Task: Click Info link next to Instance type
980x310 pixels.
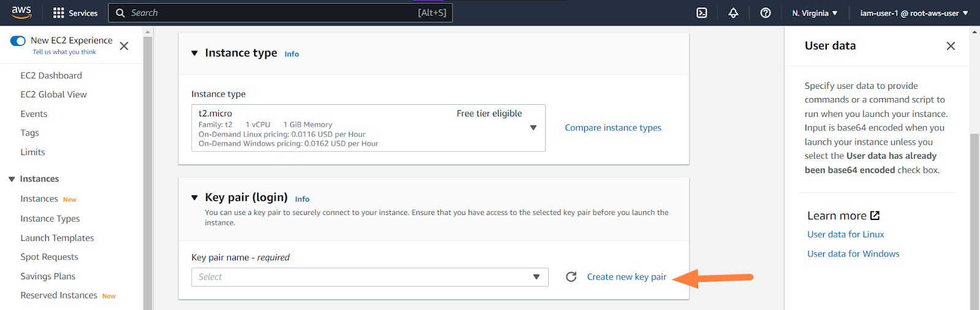Action: coord(292,54)
